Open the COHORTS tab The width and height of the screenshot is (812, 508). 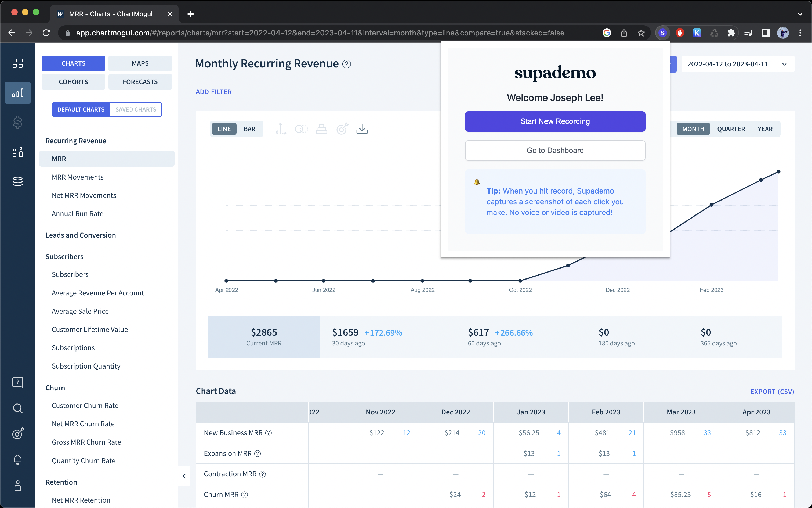pos(73,82)
